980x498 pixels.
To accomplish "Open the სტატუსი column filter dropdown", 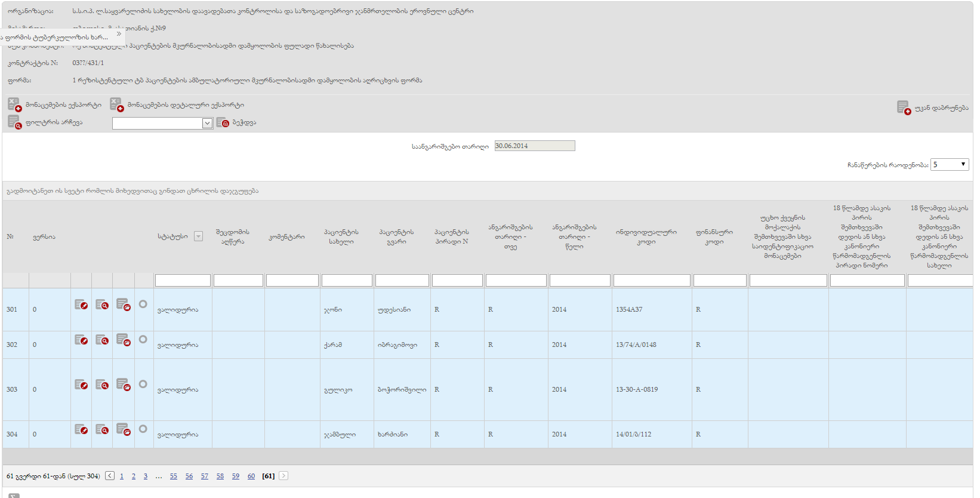I will click(x=199, y=236).
